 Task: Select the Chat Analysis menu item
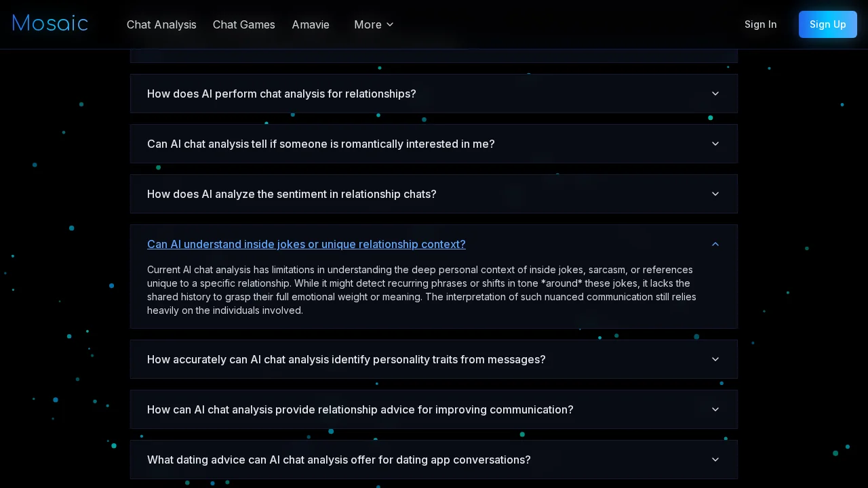pos(161,24)
